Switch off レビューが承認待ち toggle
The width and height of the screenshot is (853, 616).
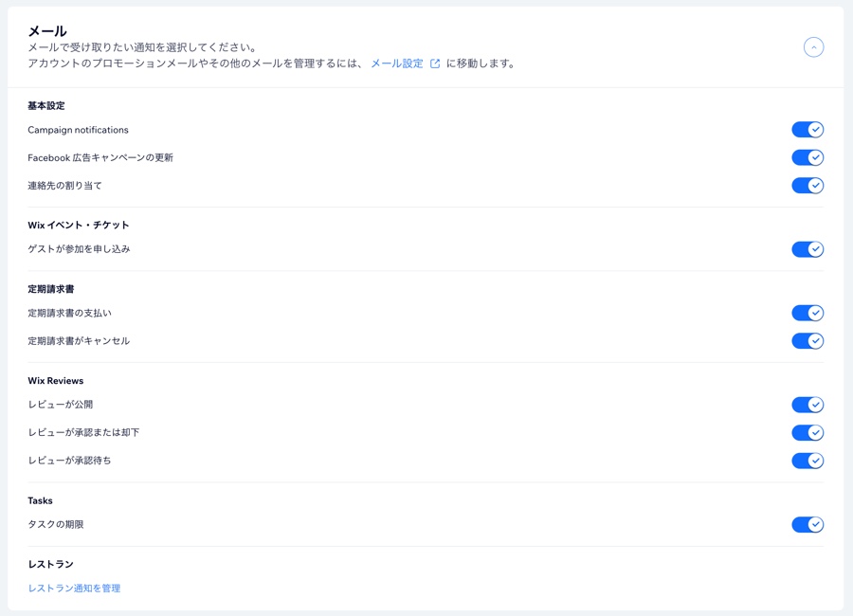tap(808, 461)
